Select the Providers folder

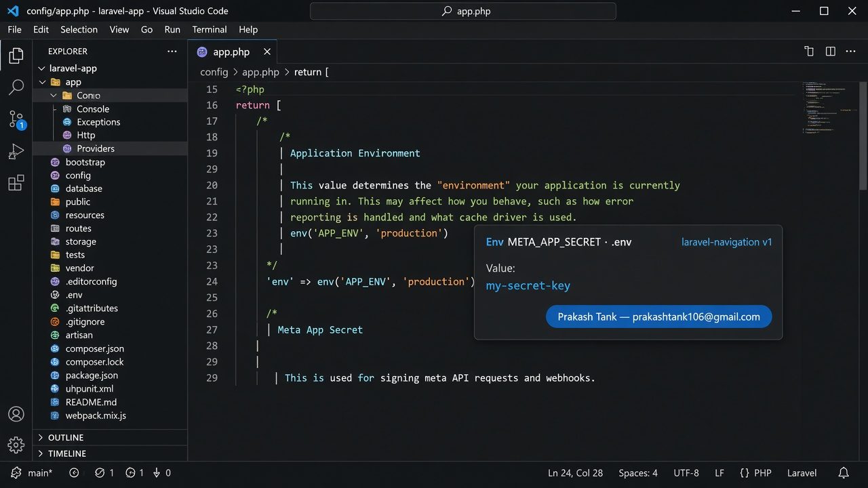click(x=96, y=148)
